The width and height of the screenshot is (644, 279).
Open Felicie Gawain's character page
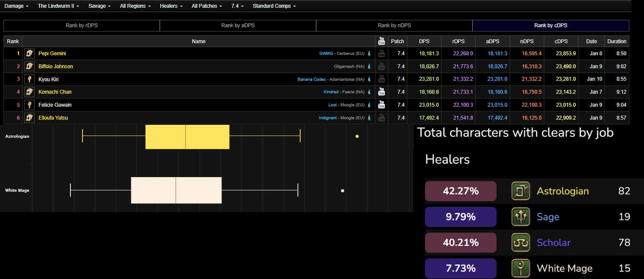click(x=55, y=105)
